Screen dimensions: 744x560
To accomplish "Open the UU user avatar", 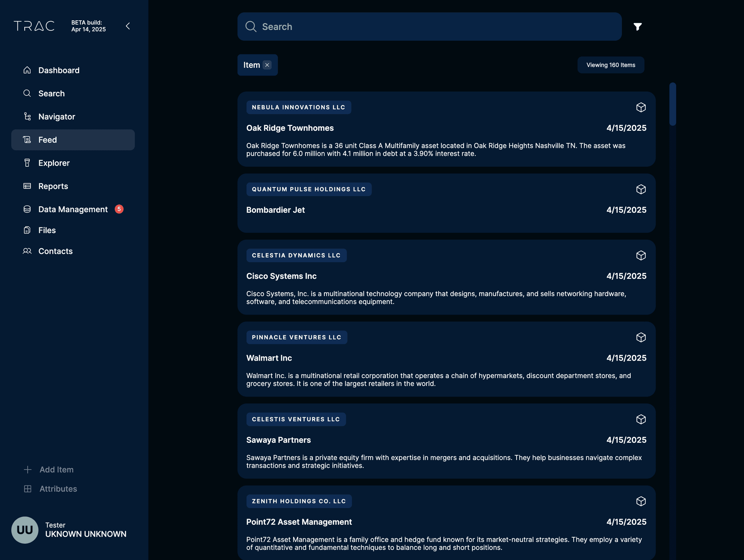I will coord(25,530).
